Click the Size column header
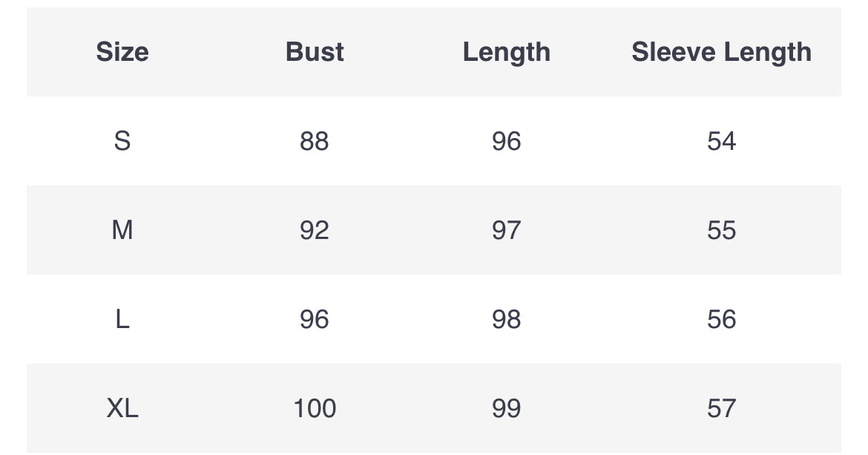The height and width of the screenshot is (455, 868). pos(122,52)
